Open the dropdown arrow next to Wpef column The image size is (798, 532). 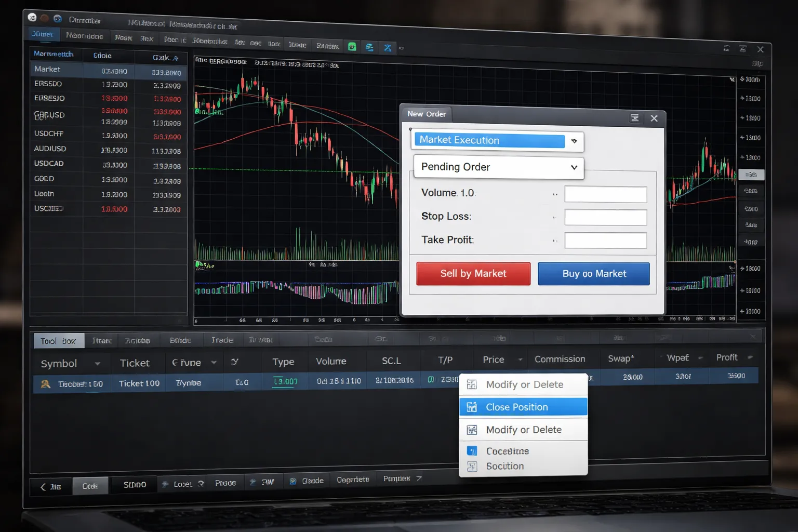pos(700,358)
